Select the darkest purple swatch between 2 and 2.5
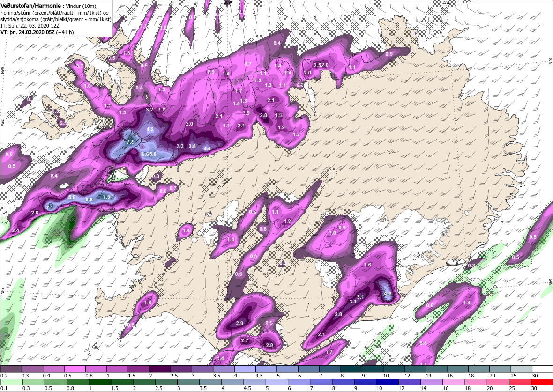Image resolution: width=553 pixels, height=392 pixels. 160,369
